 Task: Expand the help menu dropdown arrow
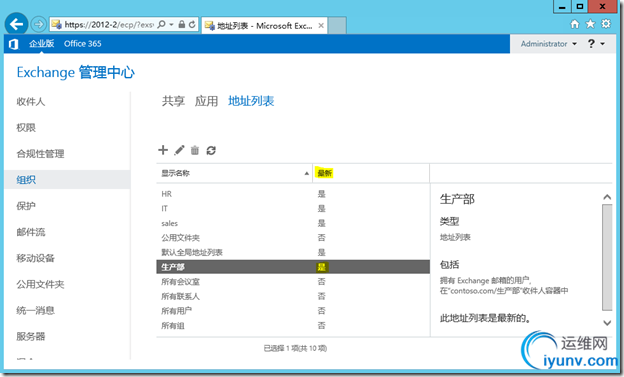(x=603, y=44)
